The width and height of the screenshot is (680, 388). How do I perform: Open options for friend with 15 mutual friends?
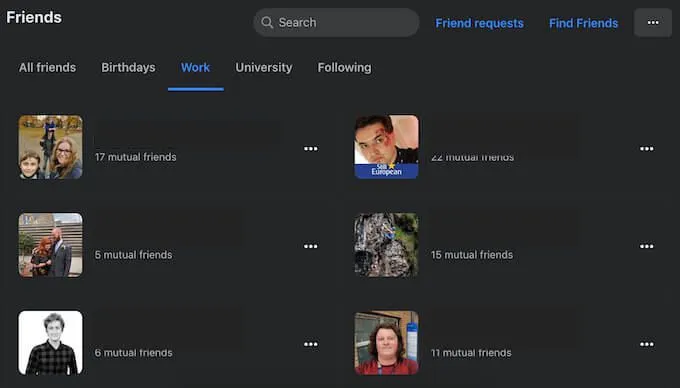pyautogui.click(x=647, y=246)
